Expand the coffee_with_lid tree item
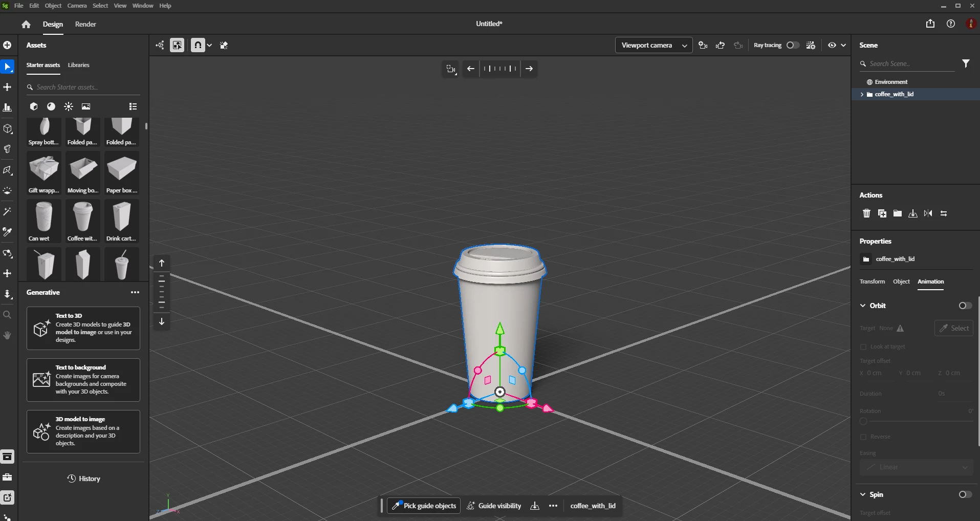 point(862,94)
